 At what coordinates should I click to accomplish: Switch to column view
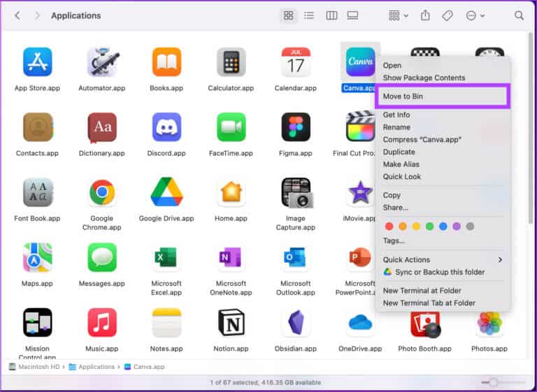coord(331,15)
